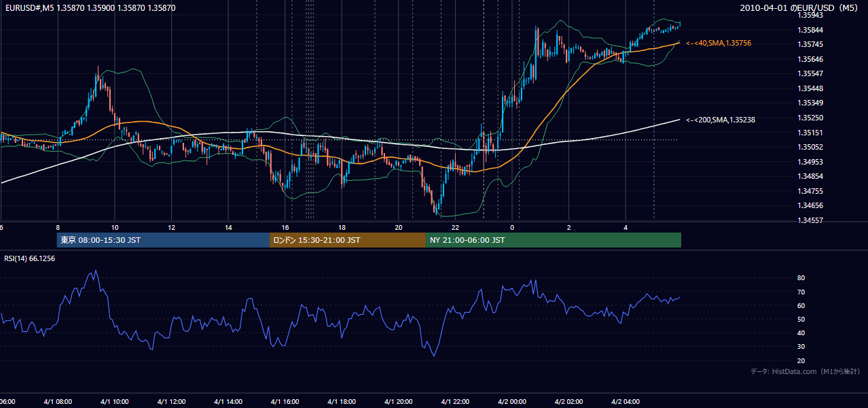Viewport: 868px width, 408px height.
Task: Click the 4/1 20:00 time label
Action: pyautogui.click(x=399, y=401)
